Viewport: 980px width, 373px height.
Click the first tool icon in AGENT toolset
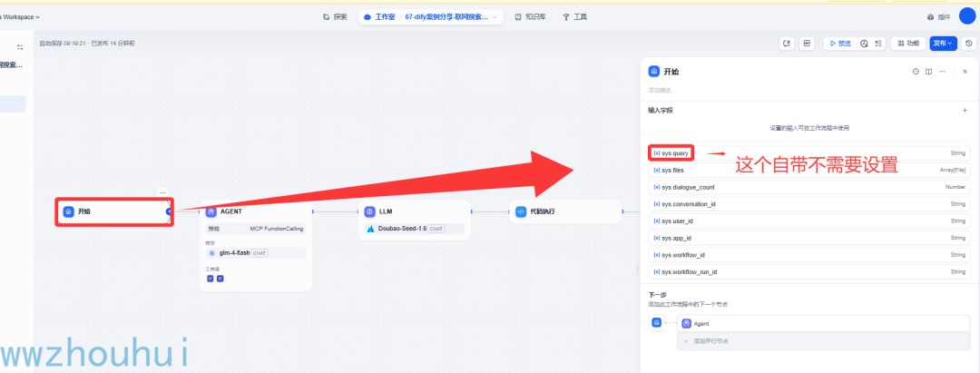(211, 278)
